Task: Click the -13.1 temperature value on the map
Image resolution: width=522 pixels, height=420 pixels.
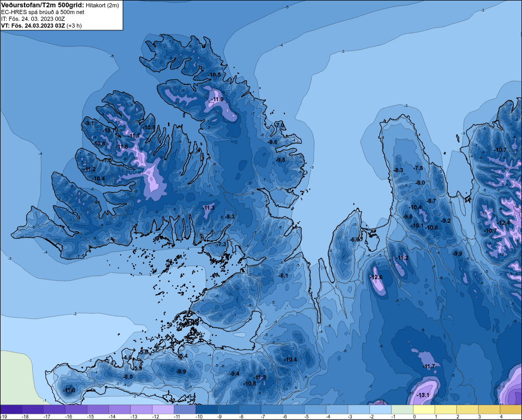Action: pyautogui.click(x=423, y=395)
